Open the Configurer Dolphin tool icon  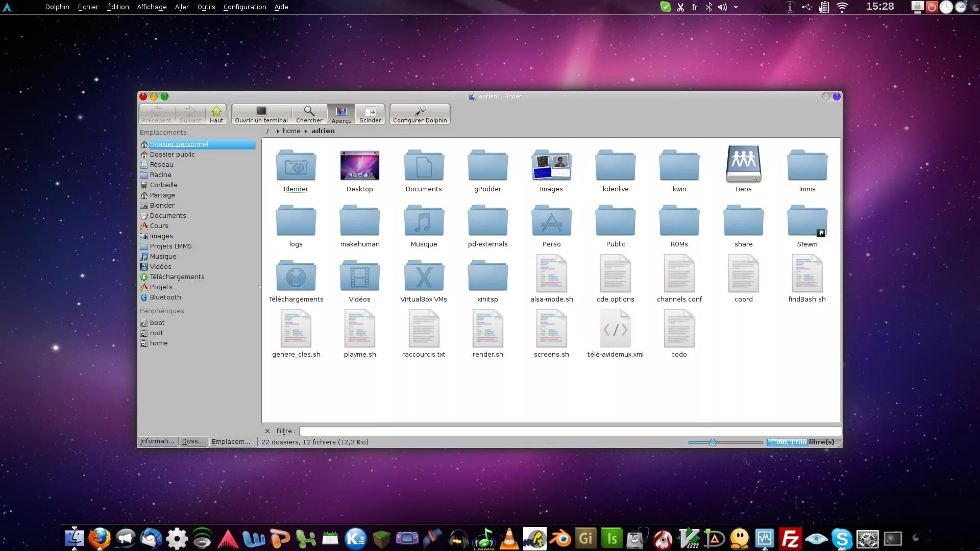tap(420, 112)
